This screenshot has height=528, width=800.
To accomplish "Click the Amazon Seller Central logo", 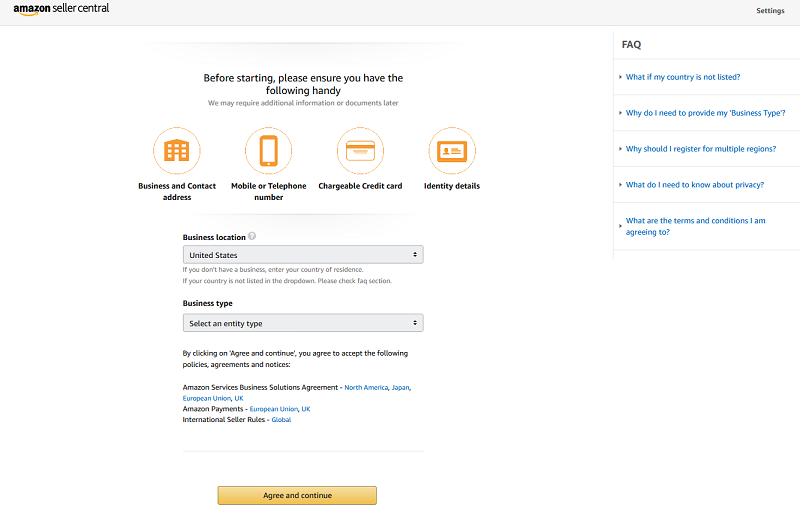I will coord(61,9).
